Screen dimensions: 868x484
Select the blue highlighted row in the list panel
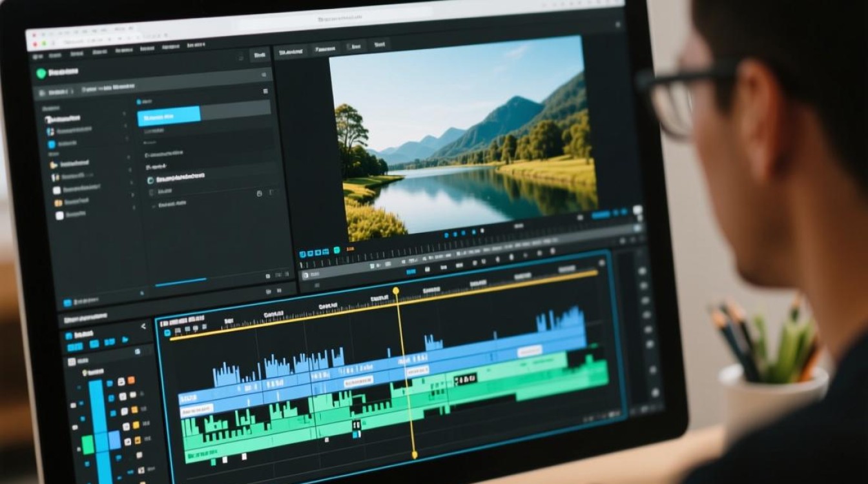click(169, 116)
